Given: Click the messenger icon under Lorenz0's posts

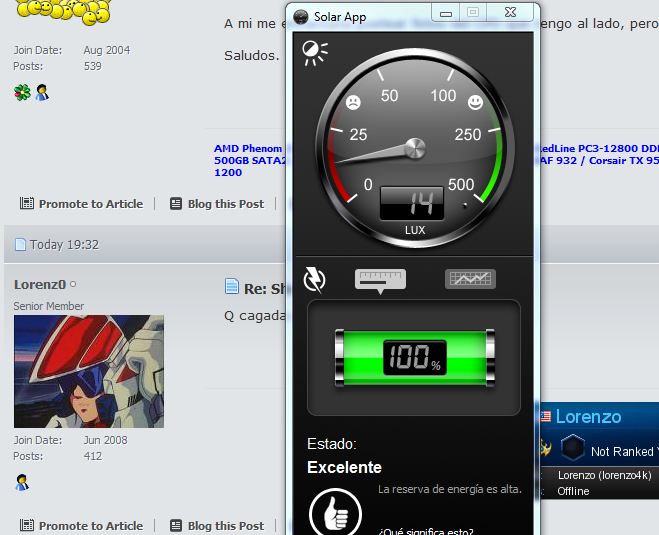Looking at the screenshot, I should coord(22,482).
